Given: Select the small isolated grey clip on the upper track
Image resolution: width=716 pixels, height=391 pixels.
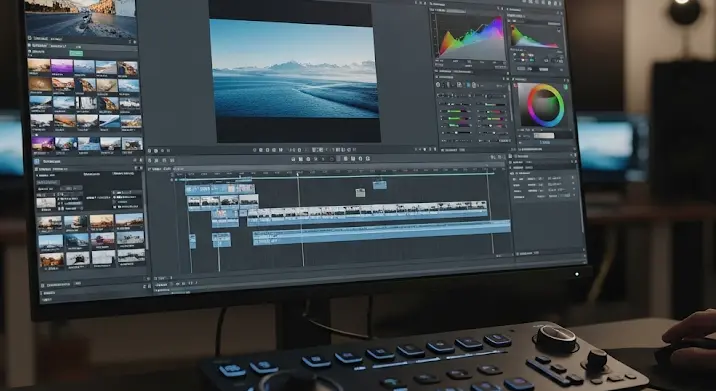Looking at the screenshot, I should (360, 193).
